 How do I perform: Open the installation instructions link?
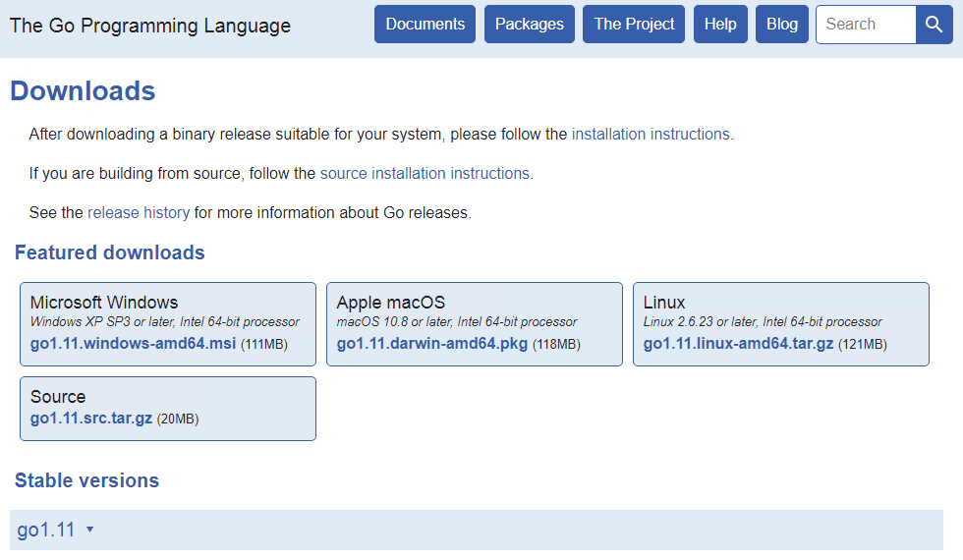[652, 134]
